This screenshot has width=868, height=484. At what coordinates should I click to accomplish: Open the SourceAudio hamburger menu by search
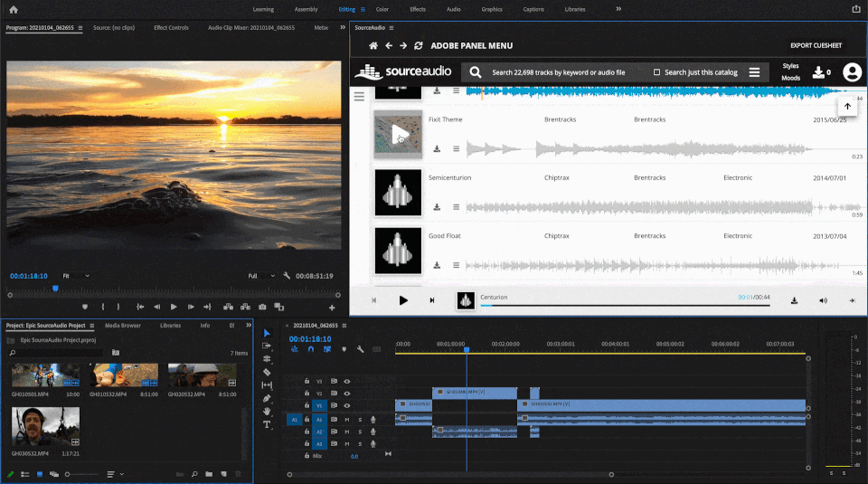pyautogui.click(x=754, y=72)
